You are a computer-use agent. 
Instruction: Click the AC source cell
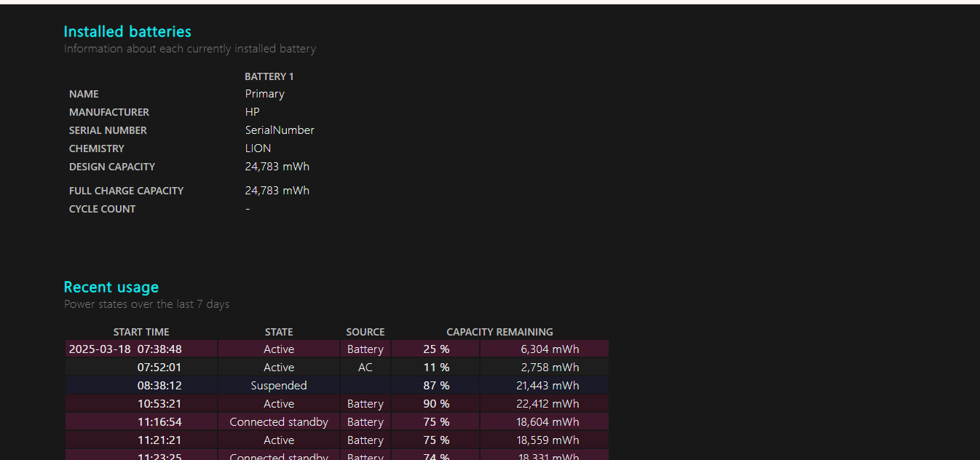[365, 368]
